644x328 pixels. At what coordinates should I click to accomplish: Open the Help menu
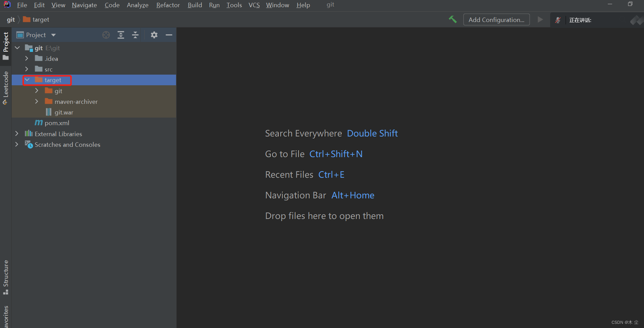[x=303, y=5]
